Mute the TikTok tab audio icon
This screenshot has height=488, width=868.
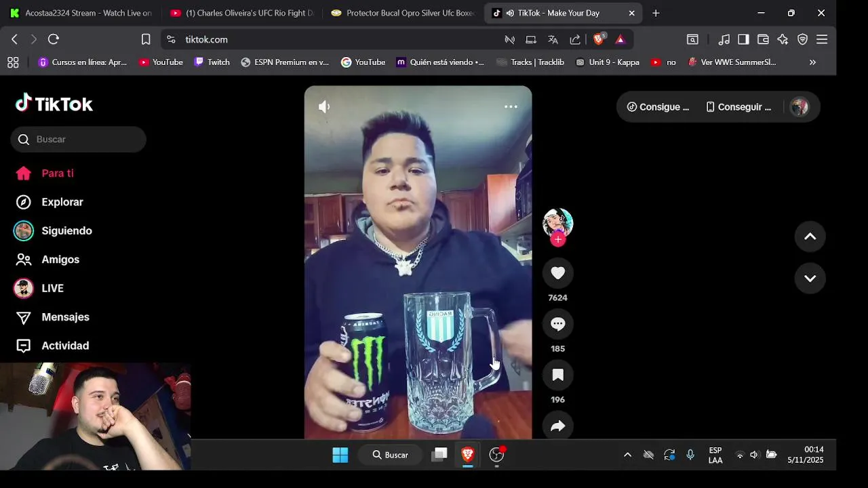pos(510,13)
